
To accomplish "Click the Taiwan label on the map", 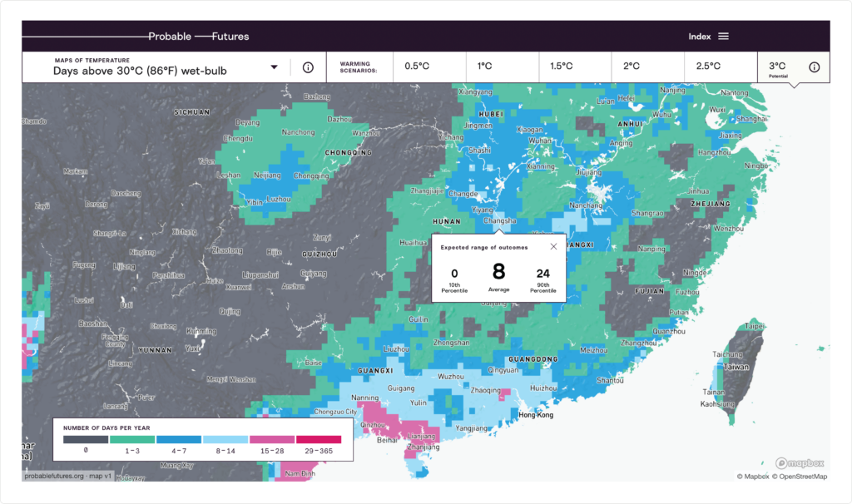I will [x=736, y=367].
